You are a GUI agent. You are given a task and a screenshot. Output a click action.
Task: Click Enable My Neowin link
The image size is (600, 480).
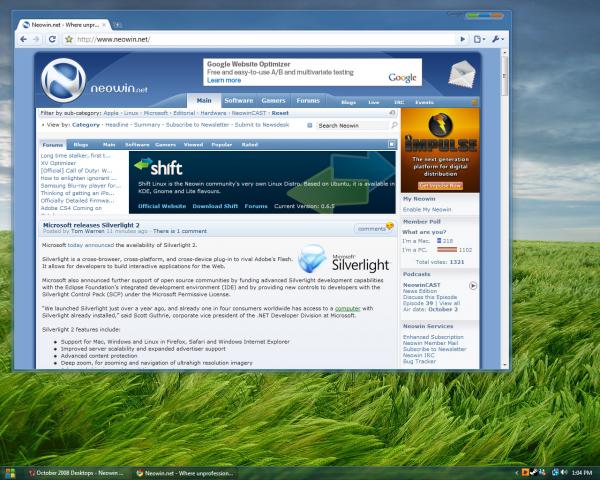427,210
